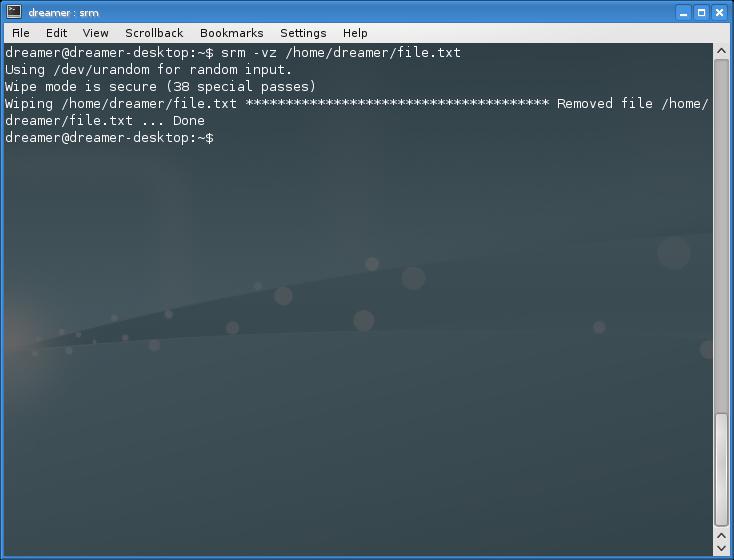Minimize the dreamer : srm terminal window

(x=683, y=13)
